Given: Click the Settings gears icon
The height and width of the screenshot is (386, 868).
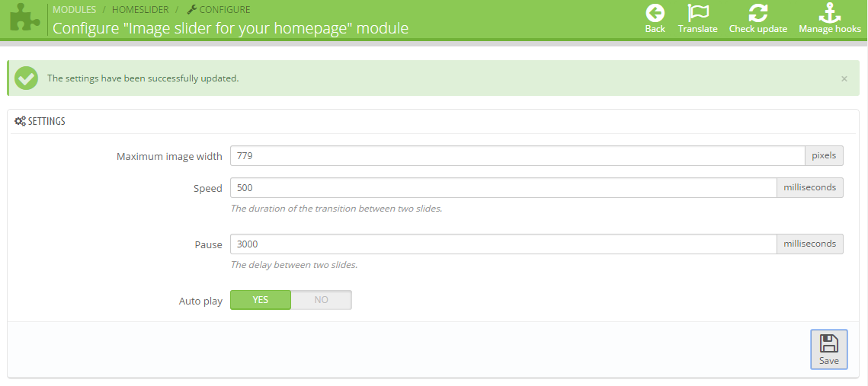Looking at the screenshot, I should [21, 121].
